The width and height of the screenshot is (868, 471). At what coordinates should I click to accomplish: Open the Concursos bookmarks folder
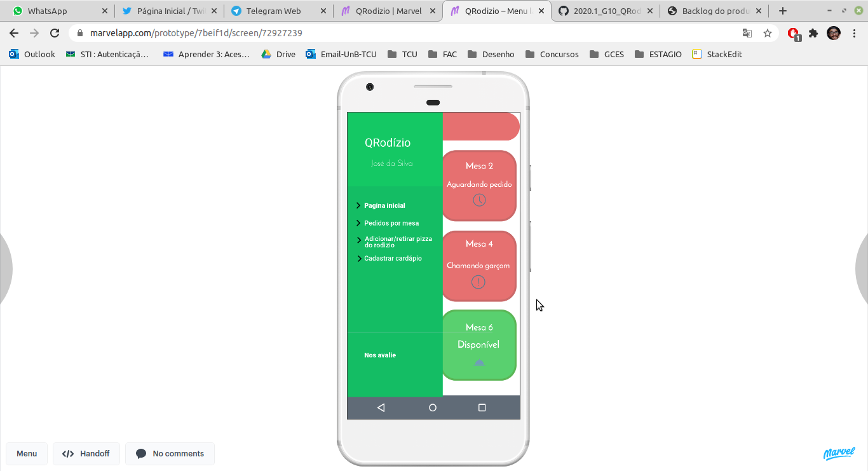click(x=552, y=54)
